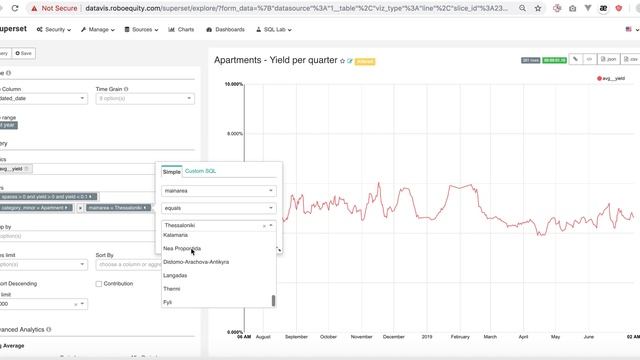Select Distomo-Arachova-Antikyra option
The height and width of the screenshot is (360, 640).
click(x=219, y=262)
